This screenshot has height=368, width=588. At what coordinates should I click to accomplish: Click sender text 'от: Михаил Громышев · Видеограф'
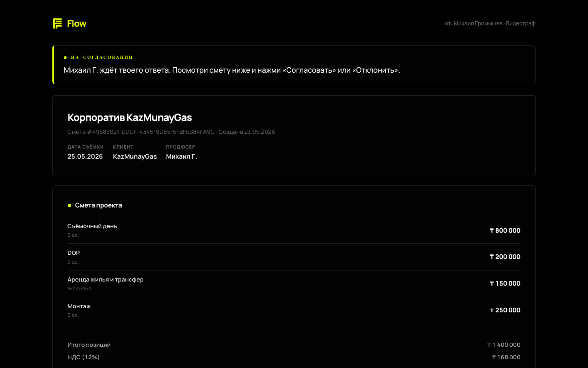[x=490, y=23]
